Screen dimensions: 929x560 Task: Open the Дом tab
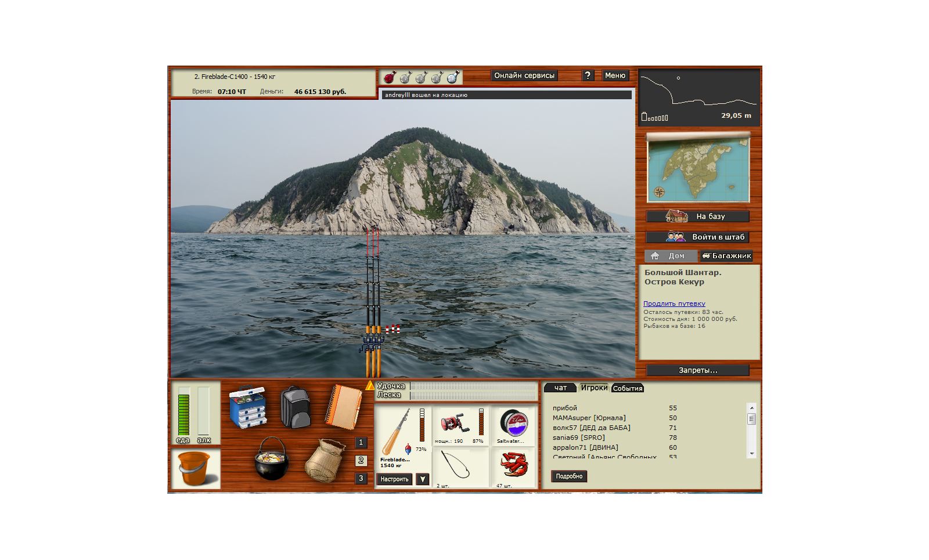(x=671, y=256)
